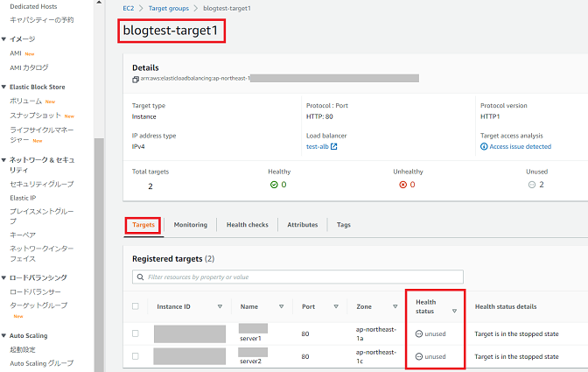Switch to the Tags tab

[344, 225]
